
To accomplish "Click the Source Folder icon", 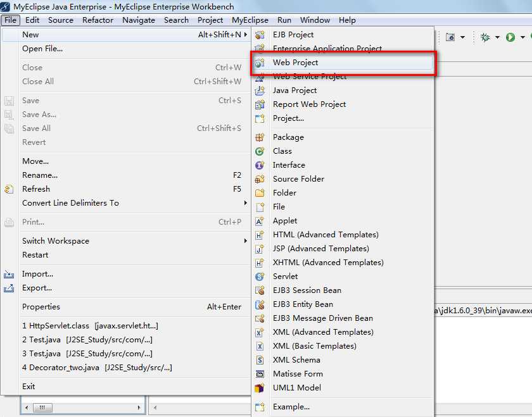I will [x=260, y=179].
